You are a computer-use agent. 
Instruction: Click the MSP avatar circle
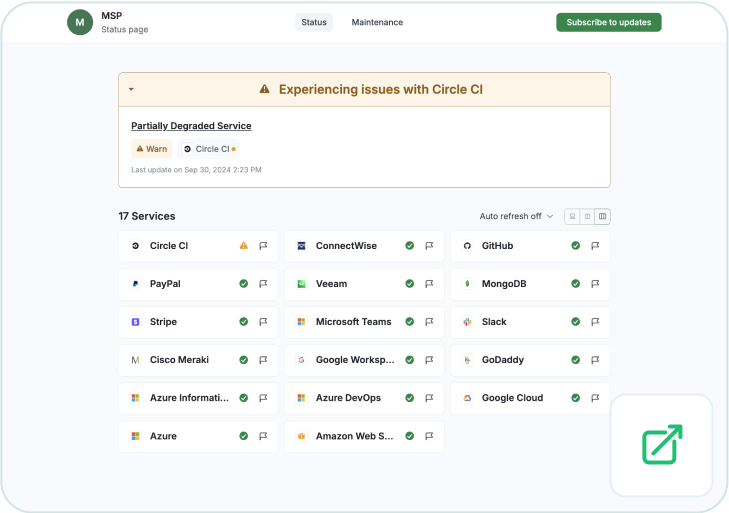(80, 22)
